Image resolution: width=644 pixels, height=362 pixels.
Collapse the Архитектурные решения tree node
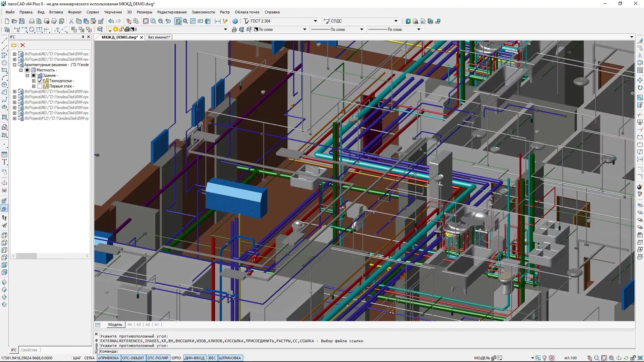pyautogui.click(x=14, y=65)
